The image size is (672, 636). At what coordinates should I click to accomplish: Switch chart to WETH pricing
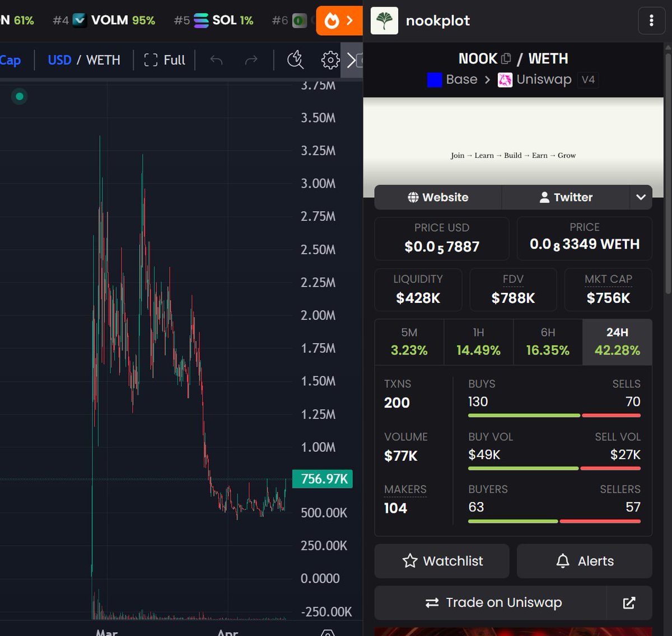click(x=103, y=60)
